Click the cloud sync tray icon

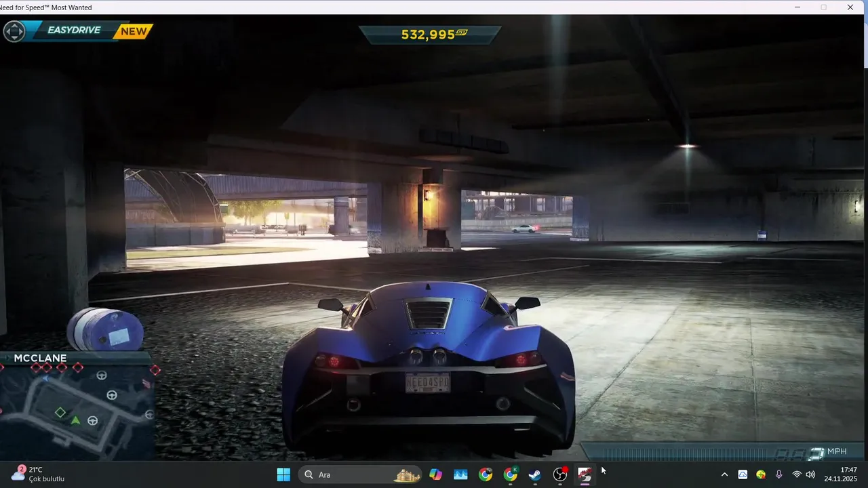tap(743, 474)
